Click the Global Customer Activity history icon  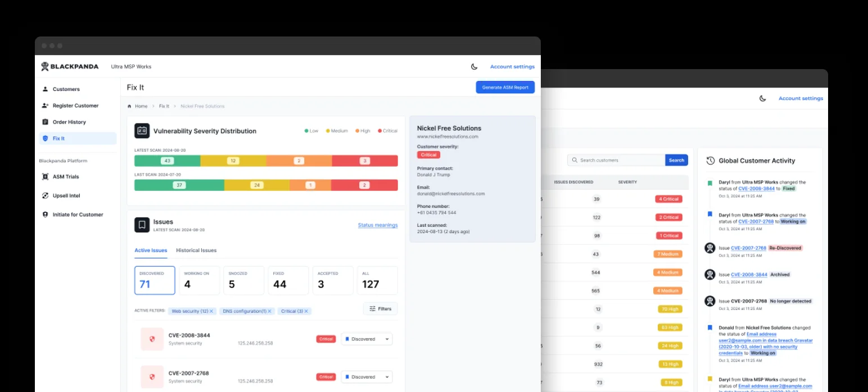pos(711,161)
